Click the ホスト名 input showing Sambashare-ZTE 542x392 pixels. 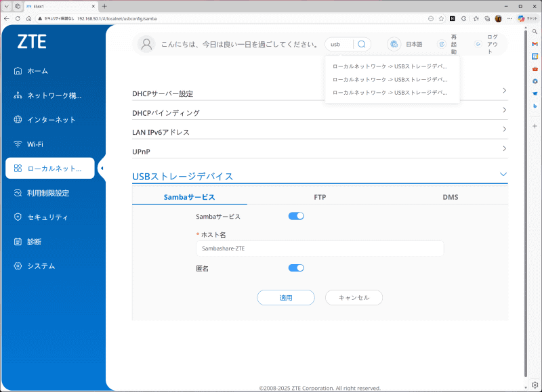coord(318,248)
